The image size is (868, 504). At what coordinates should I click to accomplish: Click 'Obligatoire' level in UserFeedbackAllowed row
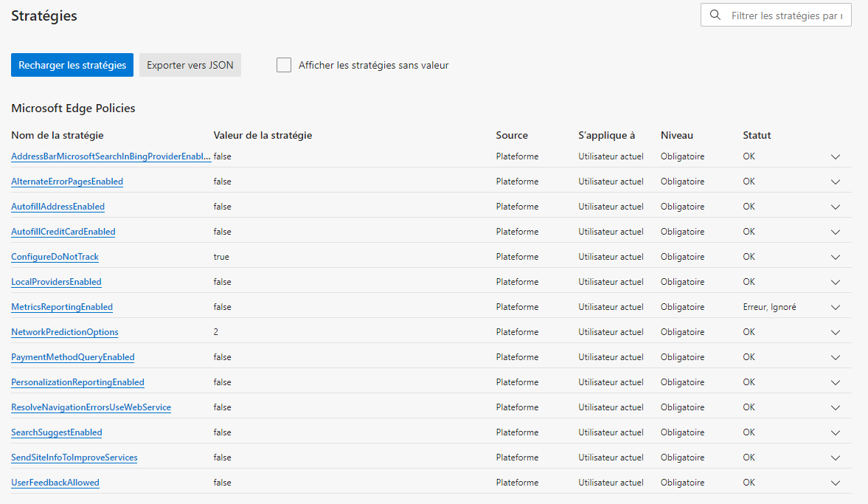tap(683, 483)
